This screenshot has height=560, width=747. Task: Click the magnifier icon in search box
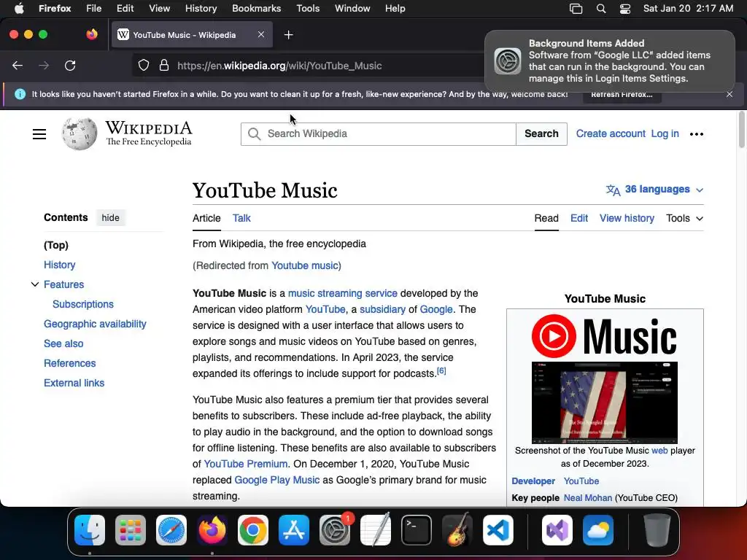point(255,134)
